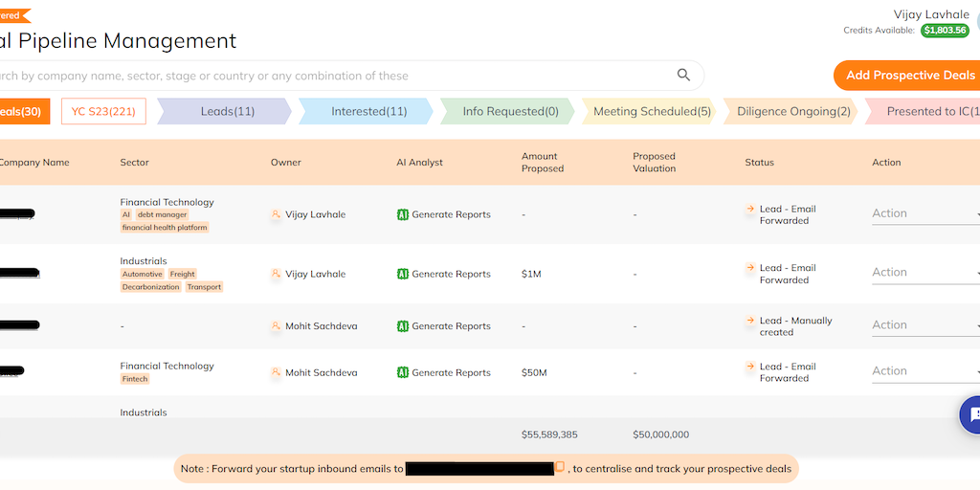Select the Diligence Ongoing(2) stage
The image size is (980, 490).
coord(793,111)
